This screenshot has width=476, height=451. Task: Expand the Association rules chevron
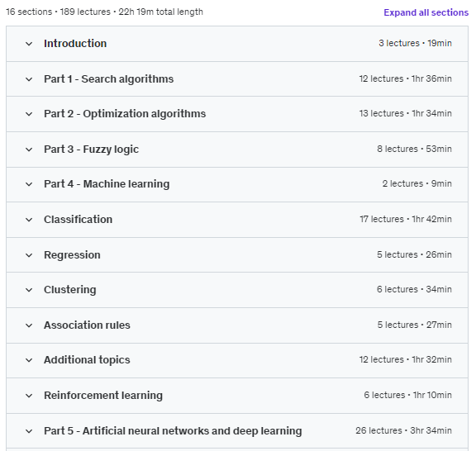[x=29, y=325]
